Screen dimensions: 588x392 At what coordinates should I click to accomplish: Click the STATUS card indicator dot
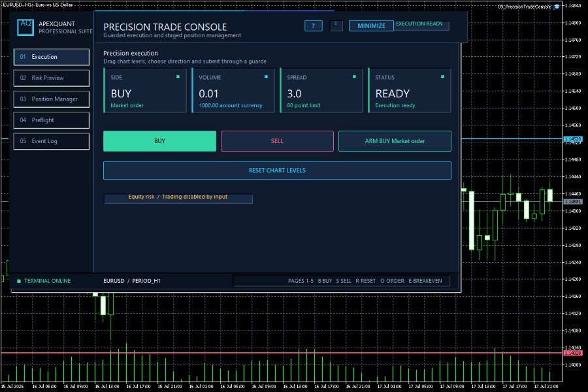[442, 76]
